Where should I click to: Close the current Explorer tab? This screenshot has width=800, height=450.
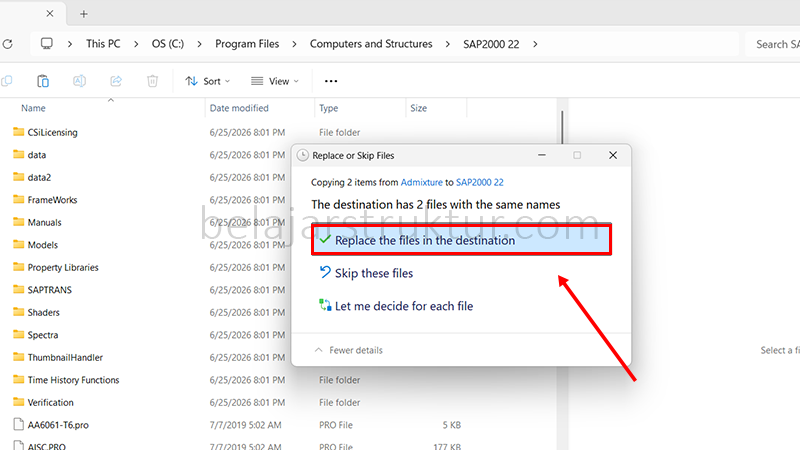click(49, 14)
